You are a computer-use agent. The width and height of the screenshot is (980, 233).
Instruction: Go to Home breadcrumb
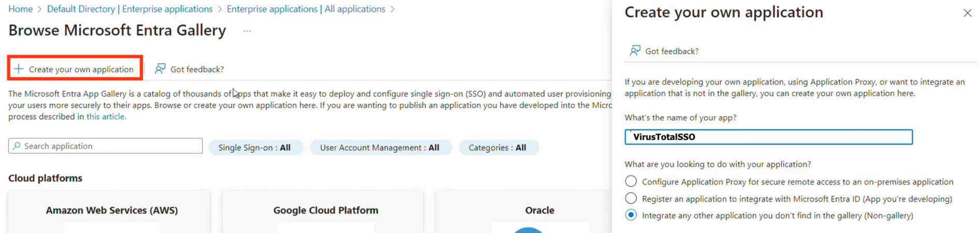[20, 9]
